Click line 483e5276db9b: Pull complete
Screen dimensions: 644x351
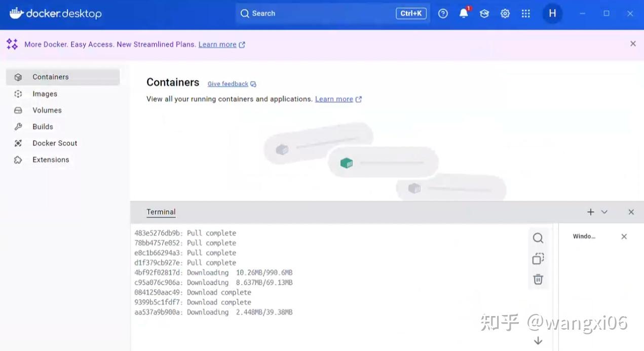click(185, 233)
